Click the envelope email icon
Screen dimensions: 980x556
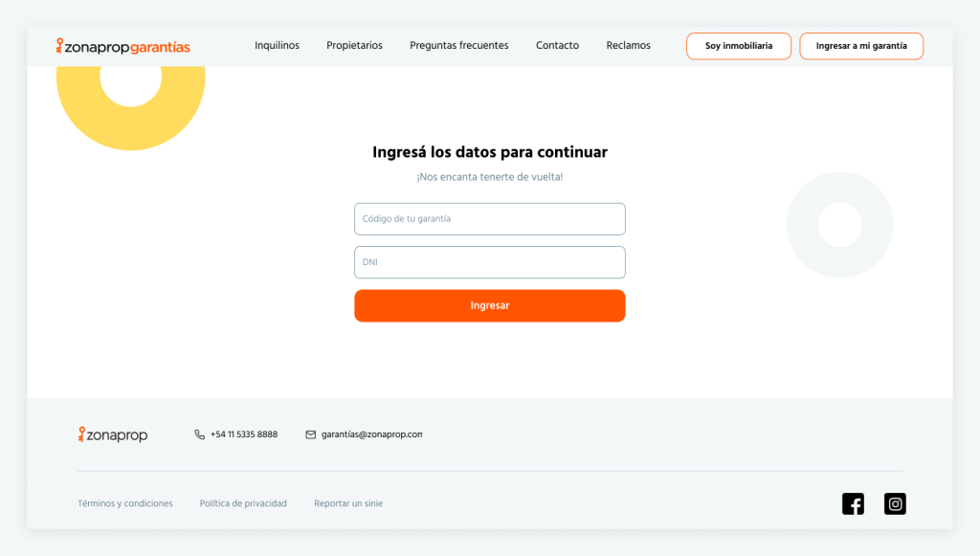point(311,434)
